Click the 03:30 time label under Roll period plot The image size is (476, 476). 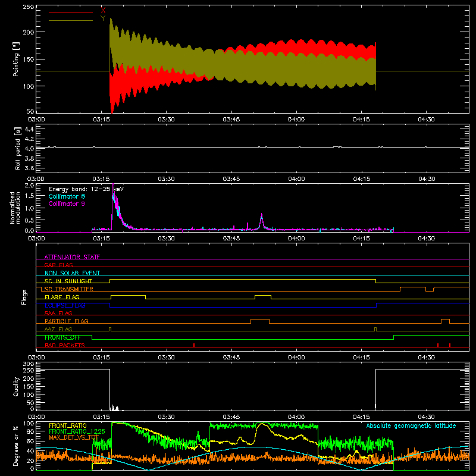pos(167,179)
